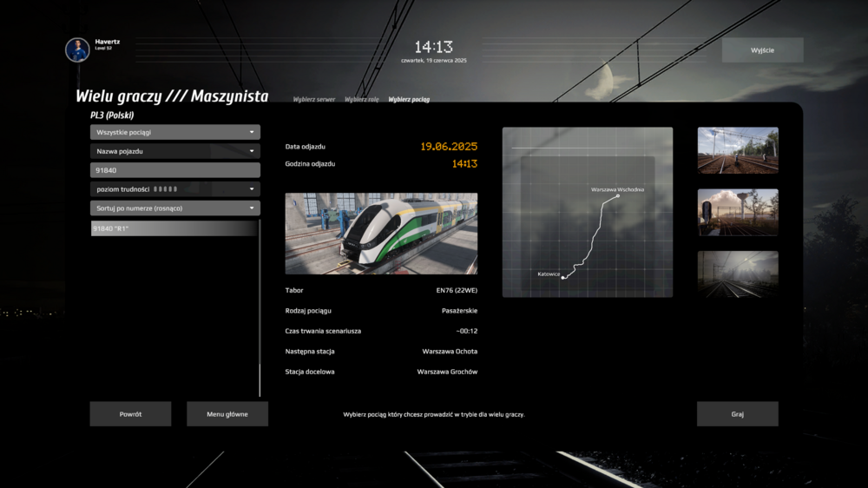
Task: Click the Katowice marker on the route map
Action: coord(563,278)
